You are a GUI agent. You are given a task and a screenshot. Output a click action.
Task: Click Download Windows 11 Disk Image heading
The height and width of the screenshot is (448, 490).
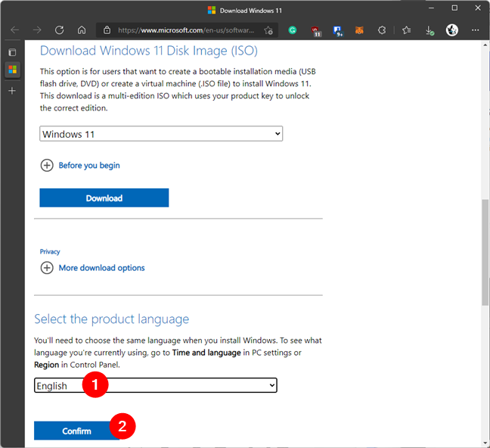(x=149, y=51)
